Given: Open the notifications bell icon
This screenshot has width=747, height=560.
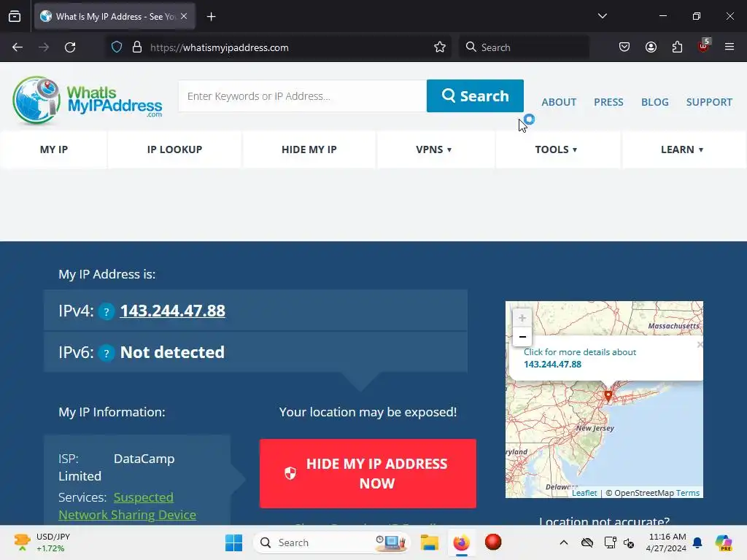Looking at the screenshot, I should [x=697, y=542].
